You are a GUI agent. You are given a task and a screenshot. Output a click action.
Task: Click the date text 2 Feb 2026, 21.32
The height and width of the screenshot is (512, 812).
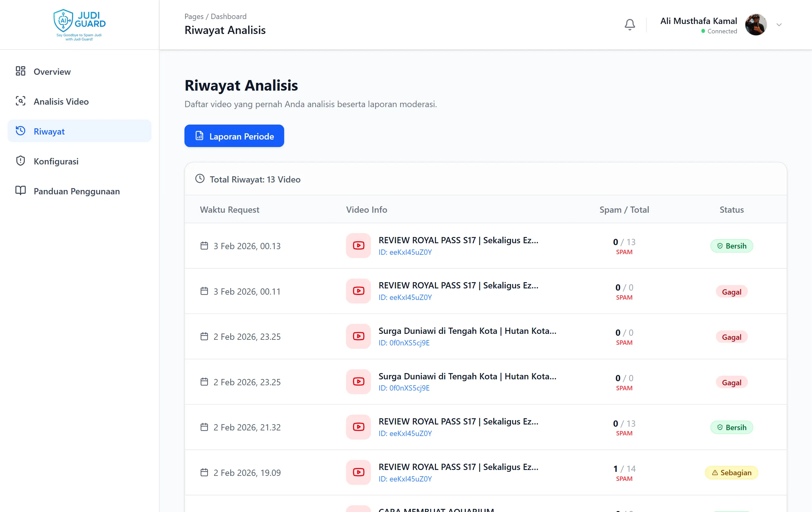[247, 427]
